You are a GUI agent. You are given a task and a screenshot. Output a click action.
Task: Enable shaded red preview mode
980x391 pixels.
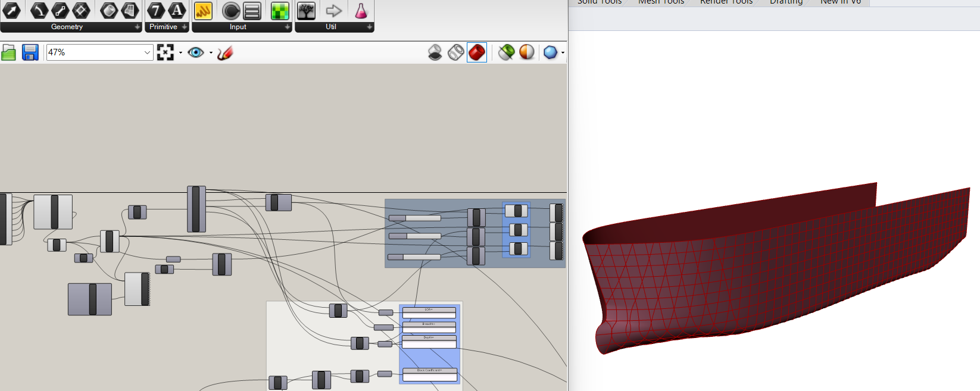coord(477,53)
